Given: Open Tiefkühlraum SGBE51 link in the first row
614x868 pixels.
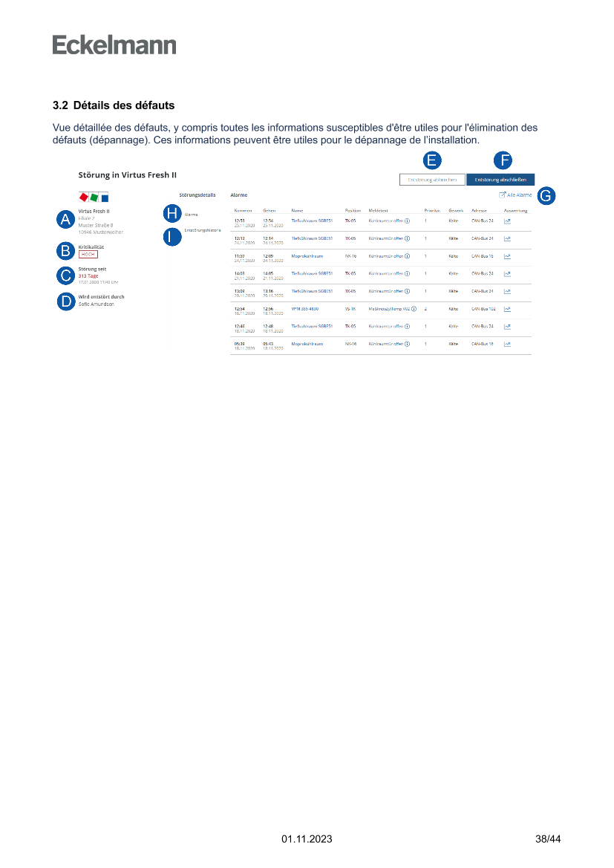Looking at the screenshot, I should click(x=312, y=221).
